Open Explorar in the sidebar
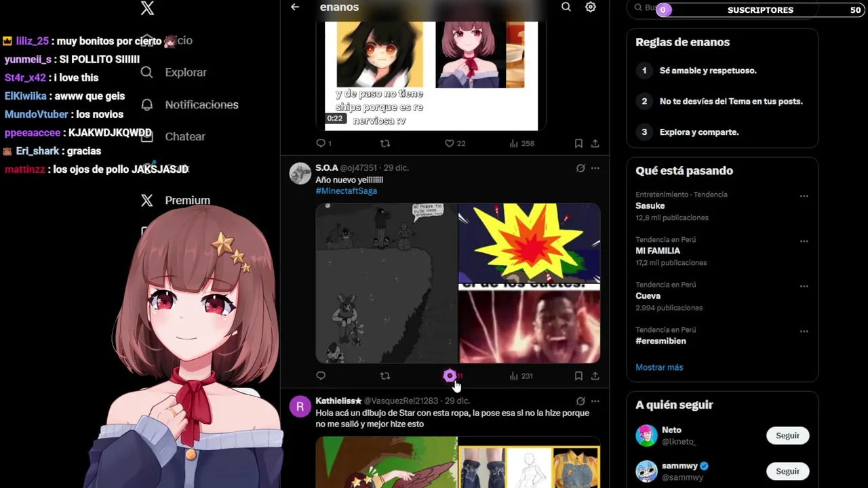 (x=186, y=73)
